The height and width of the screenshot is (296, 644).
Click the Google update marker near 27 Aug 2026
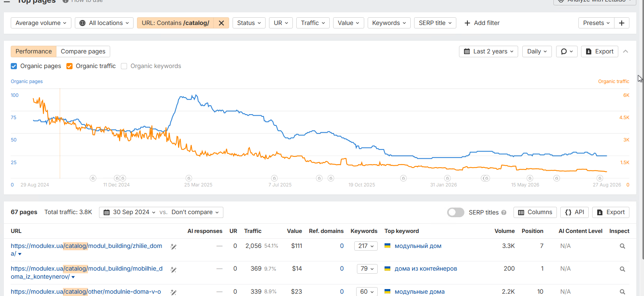click(600, 178)
